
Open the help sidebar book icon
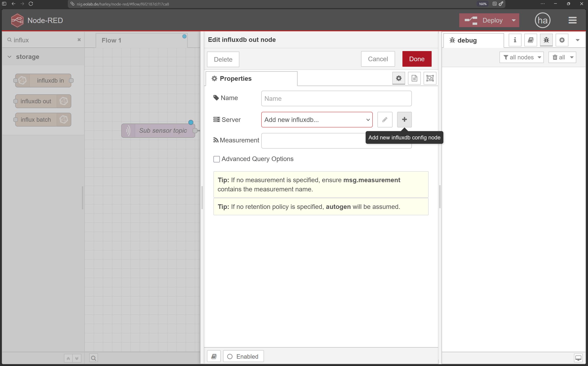(531, 40)
